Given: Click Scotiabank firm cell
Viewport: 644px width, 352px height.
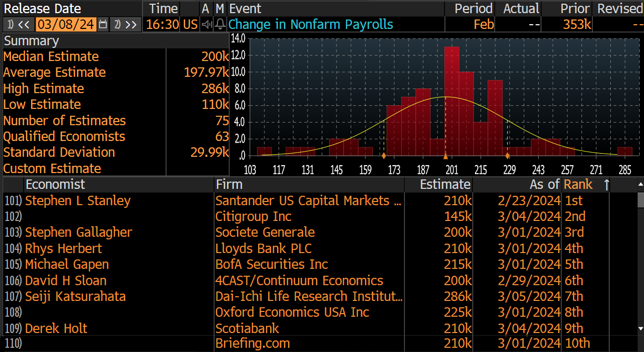Looking at the screenshot, I should pos(247,328).
